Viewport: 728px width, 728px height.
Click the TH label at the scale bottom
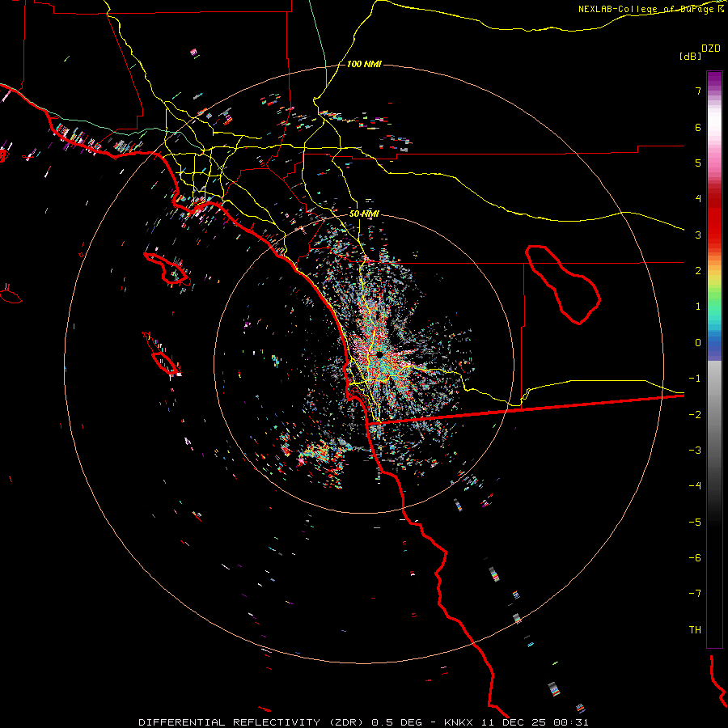pyautogui.click(x=695, y=630)
